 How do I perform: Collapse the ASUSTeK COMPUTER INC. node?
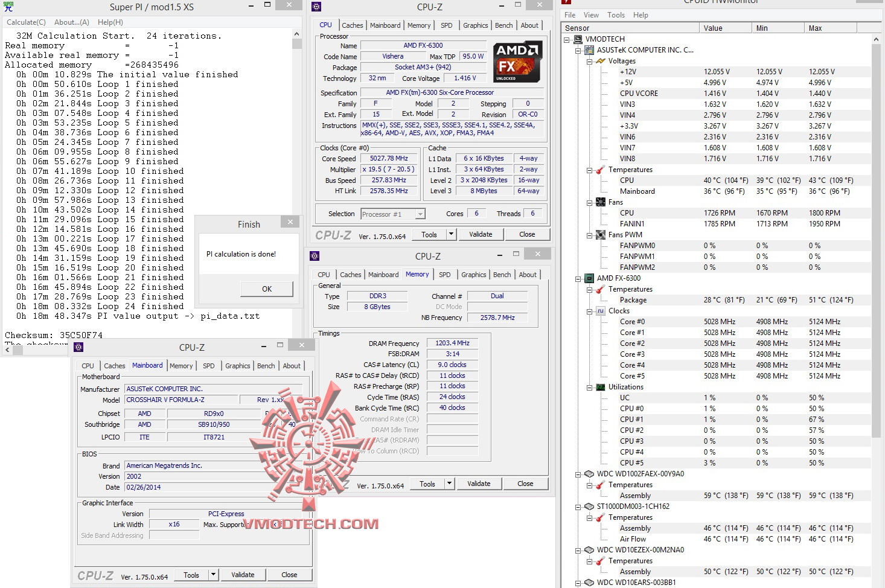(x=578, y=51)
